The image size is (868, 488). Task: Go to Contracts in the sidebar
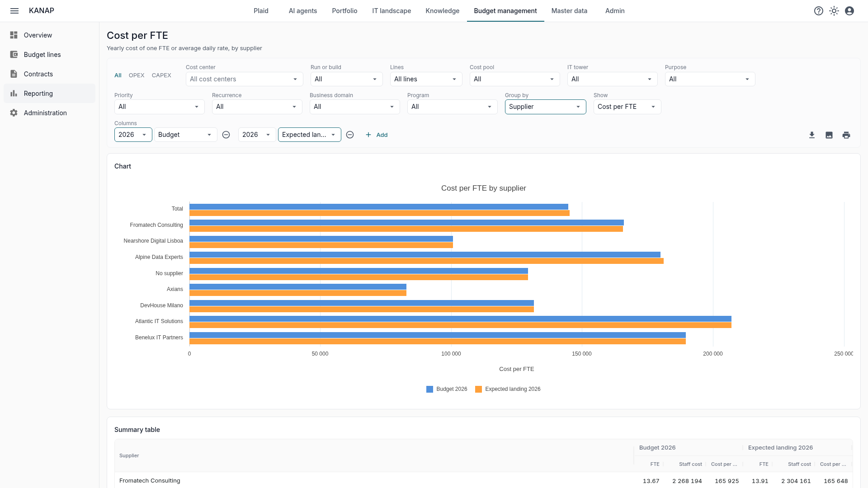point(50,74)
